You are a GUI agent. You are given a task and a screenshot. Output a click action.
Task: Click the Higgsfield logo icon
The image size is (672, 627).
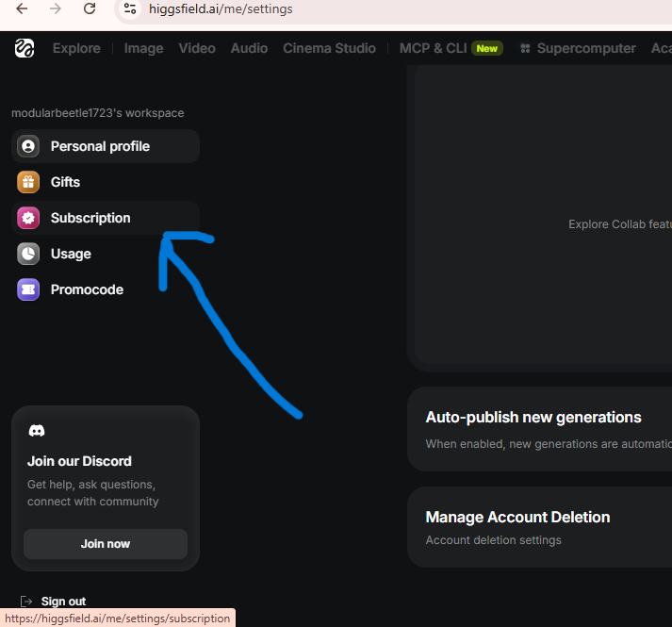tap(25, 48)
